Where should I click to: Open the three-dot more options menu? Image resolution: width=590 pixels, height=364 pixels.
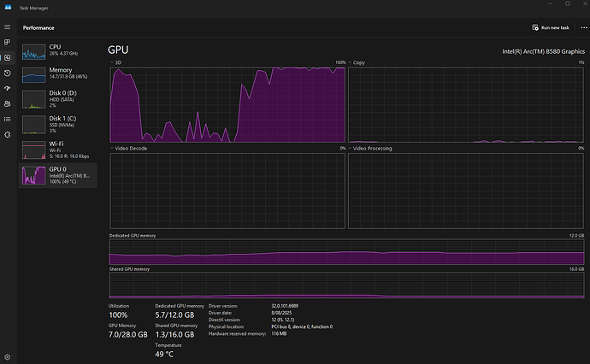(584, 27)
